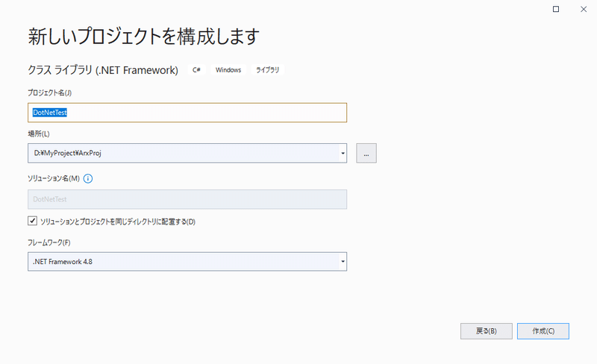
Task: Click the DotNetTest project name field
Action: [187, 113]
